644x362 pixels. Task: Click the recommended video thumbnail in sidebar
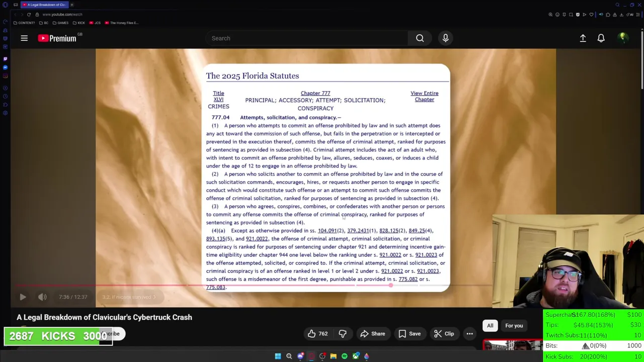pos(512,345)
